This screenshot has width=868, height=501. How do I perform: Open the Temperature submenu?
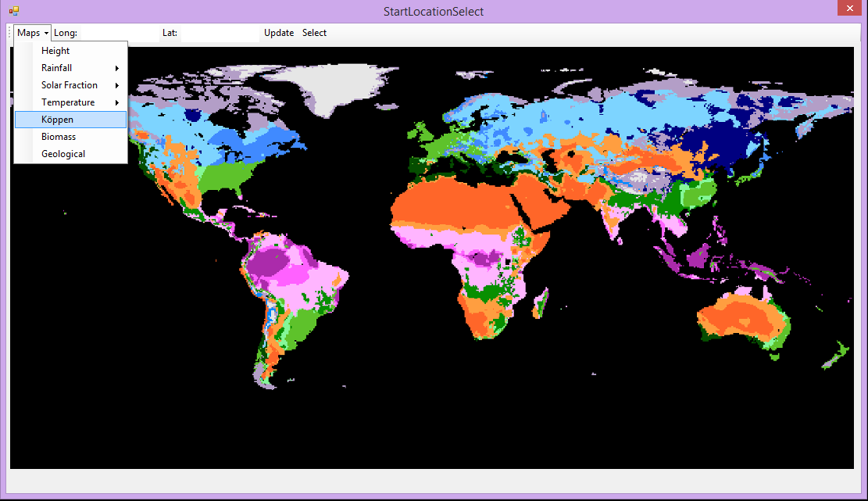click(x=68, y=102)
